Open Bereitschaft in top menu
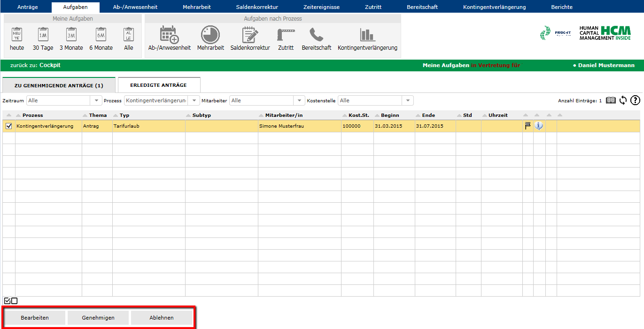Image resolution: width=644 pixels, height=329 pixels. 422,7
